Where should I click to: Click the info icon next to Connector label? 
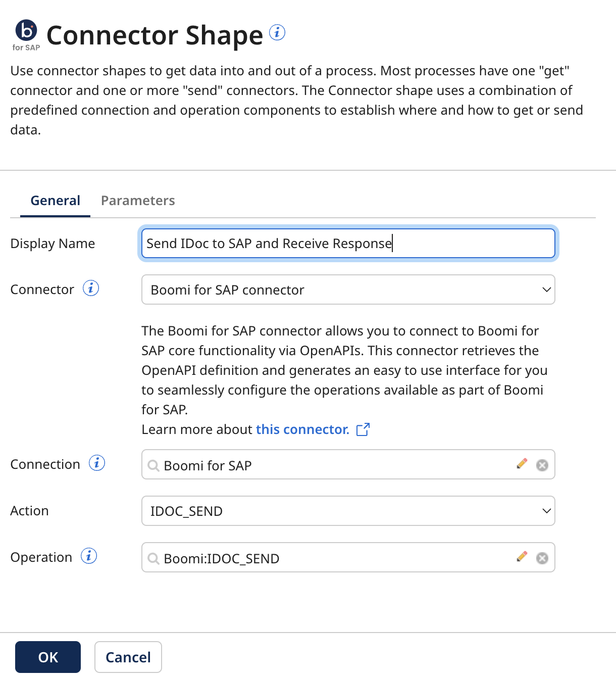point(90,288)
